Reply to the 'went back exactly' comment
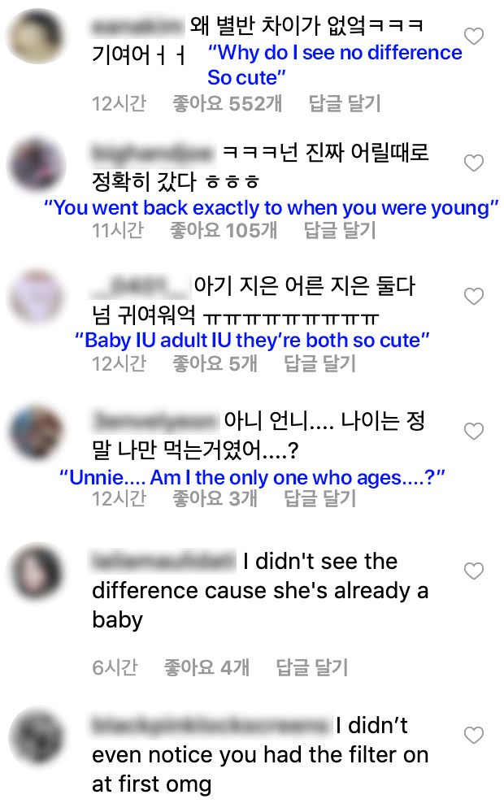The height and width of the screenshot is (812, 504). point(339,231)
